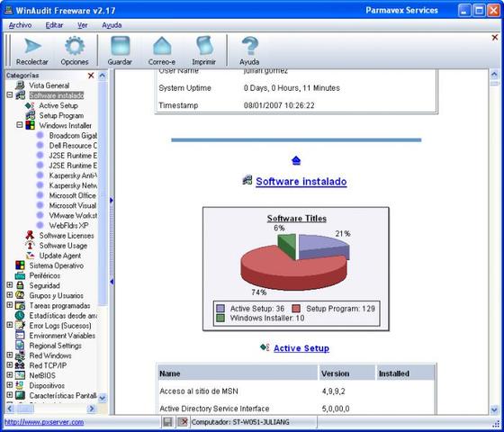The image size is (504, 432).
Task: Expand the Red Windows node
Action: pyautogui.click(x=10, y=355)
